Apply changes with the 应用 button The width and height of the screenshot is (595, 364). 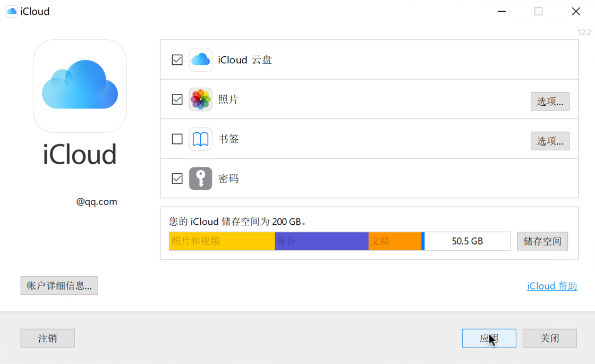pos(489,338)
